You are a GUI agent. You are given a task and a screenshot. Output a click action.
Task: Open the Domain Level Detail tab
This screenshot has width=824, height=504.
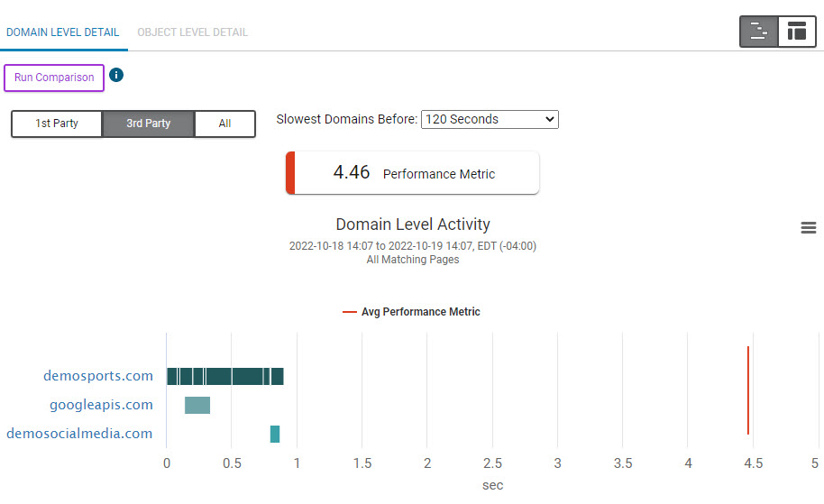(x=62, y=32)
